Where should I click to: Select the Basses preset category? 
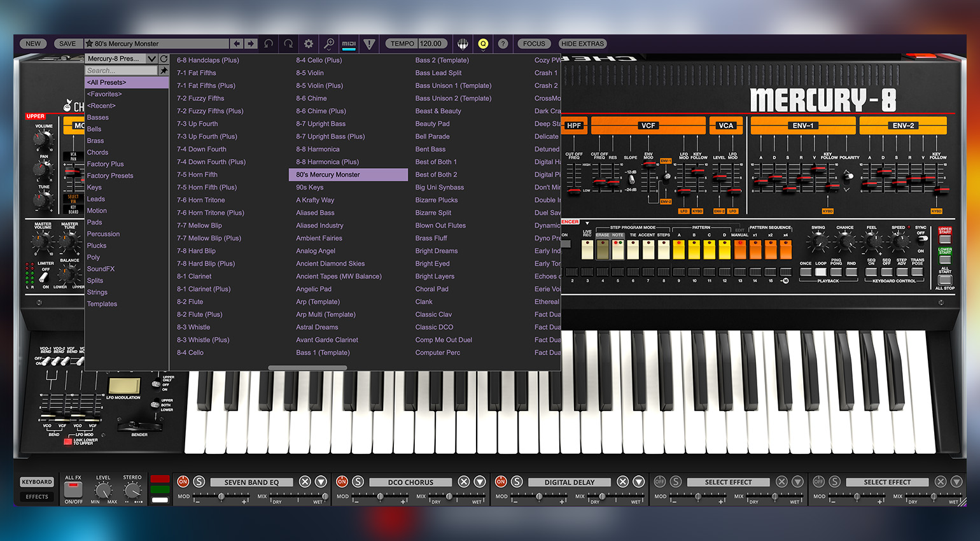[x=98, y=117]
